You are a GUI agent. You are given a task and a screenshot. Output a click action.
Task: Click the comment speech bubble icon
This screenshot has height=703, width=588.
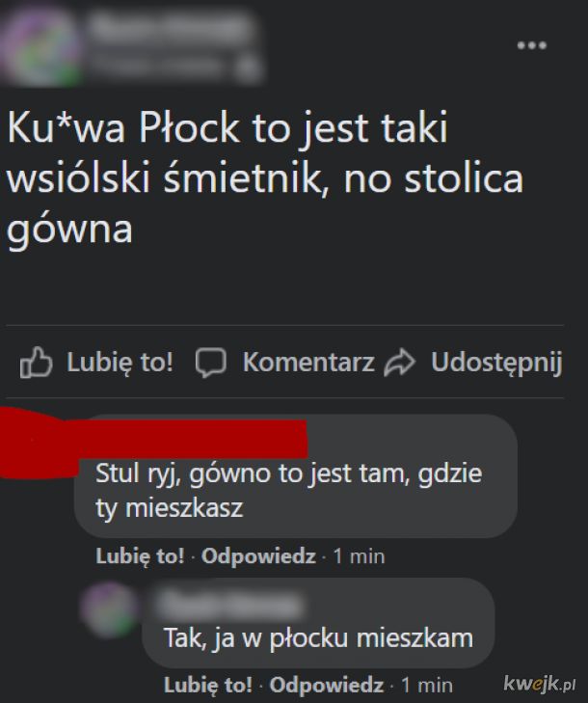211,363
